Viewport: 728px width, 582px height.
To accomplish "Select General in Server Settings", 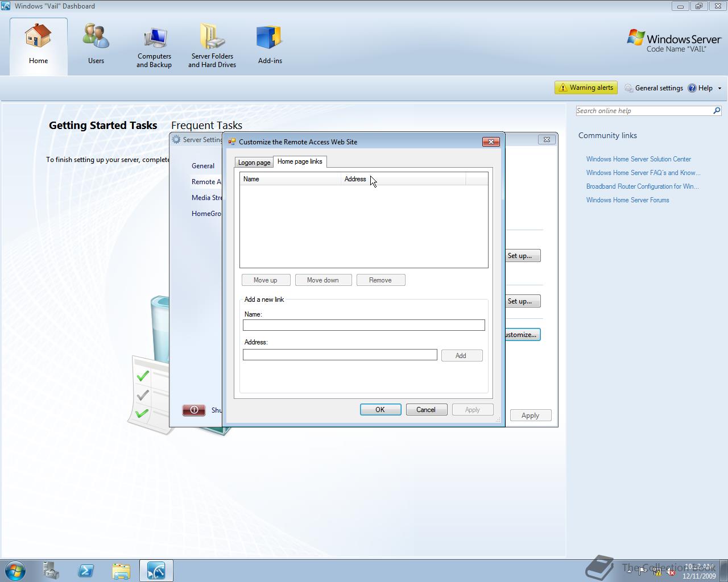I will click(x=203, y=166).
